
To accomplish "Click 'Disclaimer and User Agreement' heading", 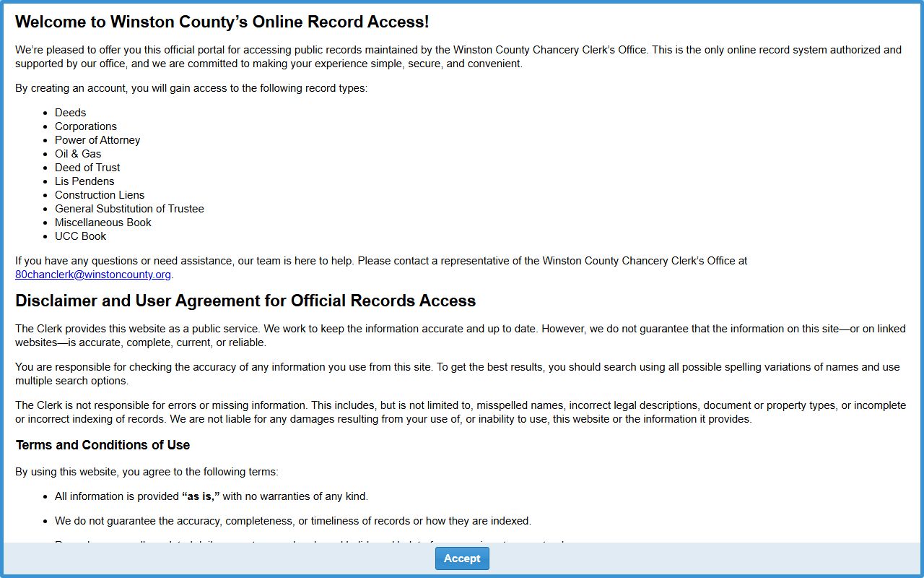I will (245, 301).
